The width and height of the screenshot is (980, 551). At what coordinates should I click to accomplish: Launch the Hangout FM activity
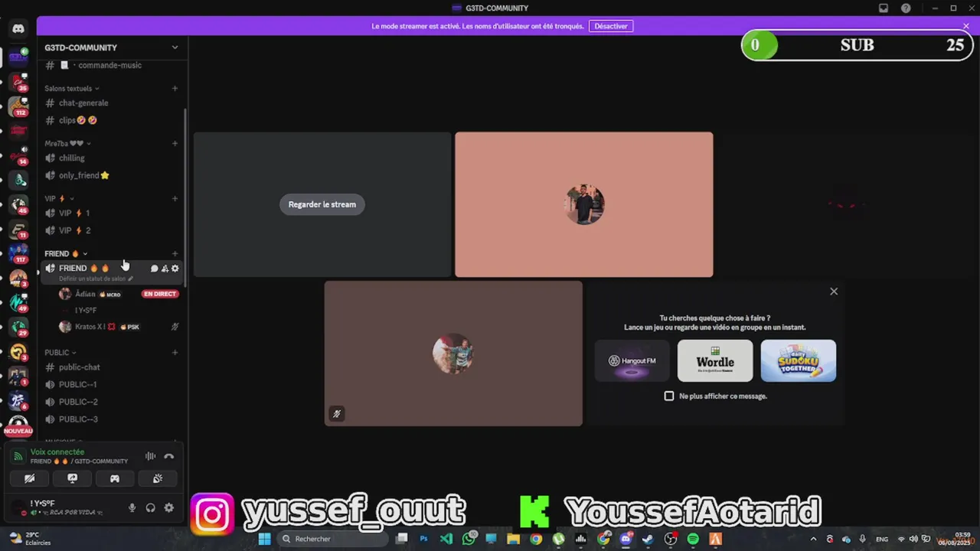pos(632,360)
